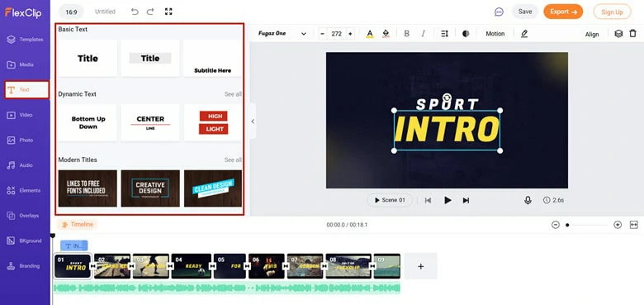
Task: Add the Bottom Up Down text
Action: 88,123
